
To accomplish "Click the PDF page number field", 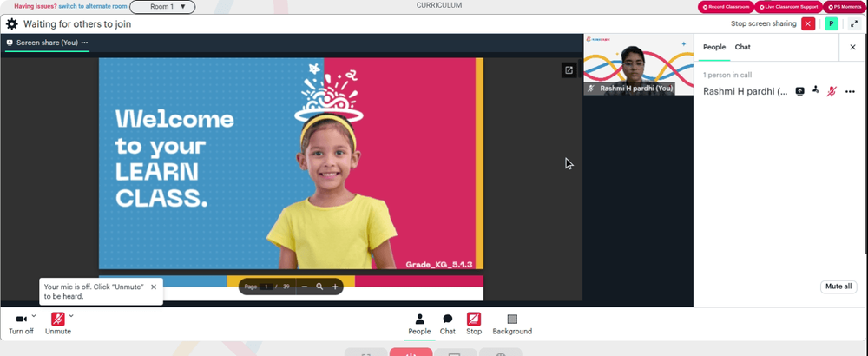I will [266, 287].
